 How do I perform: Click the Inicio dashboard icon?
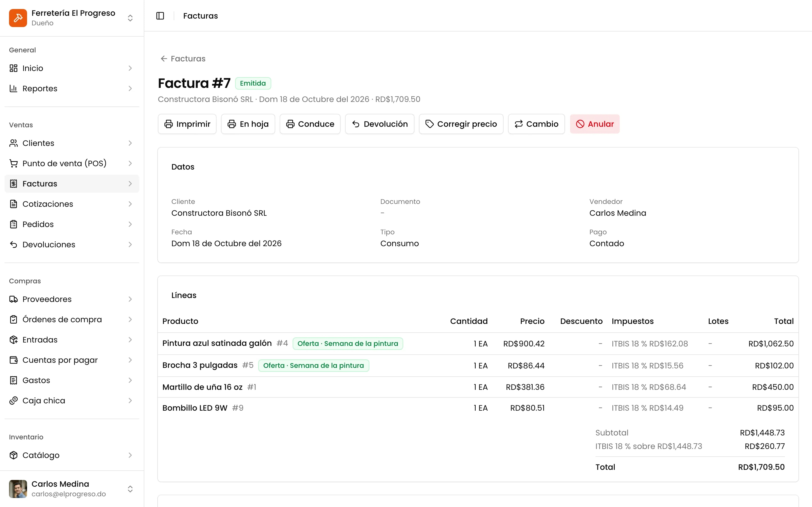click(14, 68)
